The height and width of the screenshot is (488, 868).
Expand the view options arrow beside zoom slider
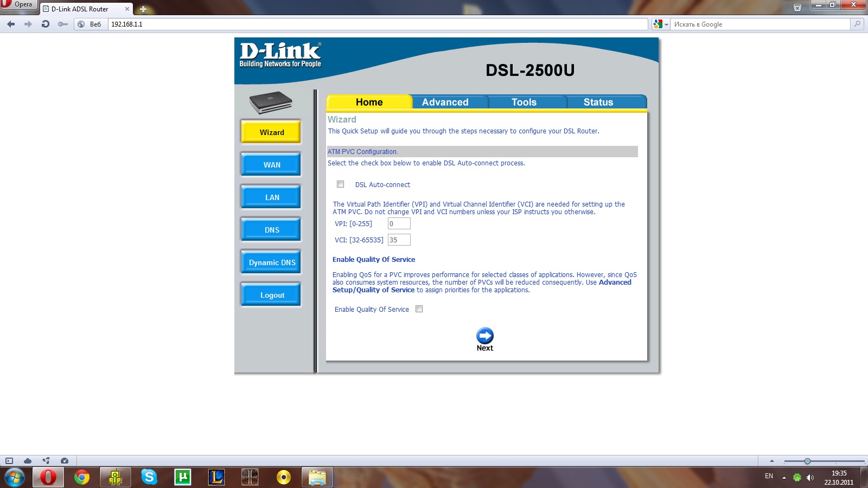tap(771, 461)
